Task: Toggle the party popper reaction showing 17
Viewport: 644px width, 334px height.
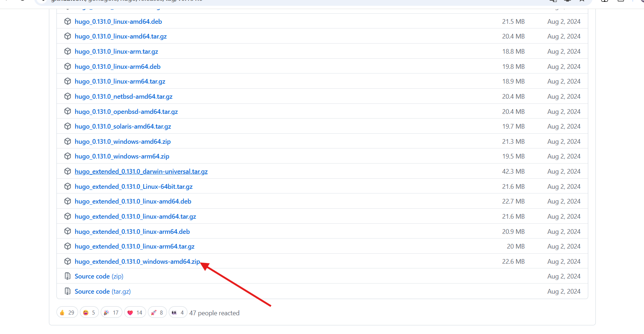Action: pos(111,312)
